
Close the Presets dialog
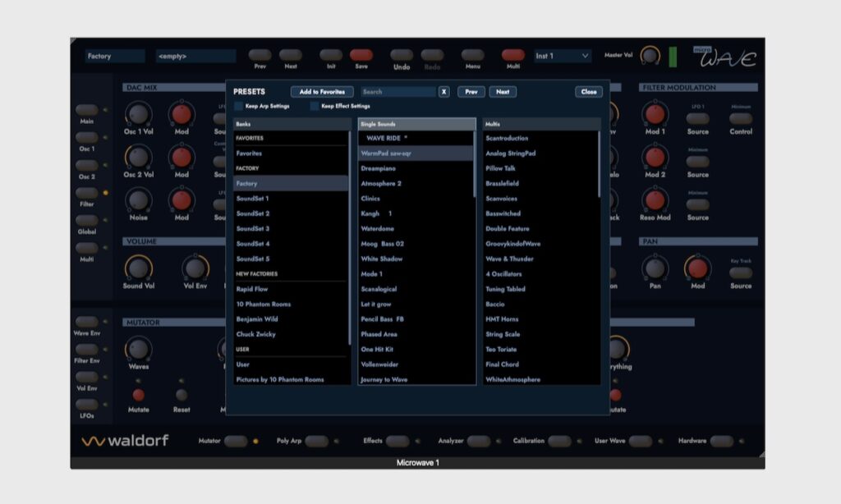[x=588, y=92]
